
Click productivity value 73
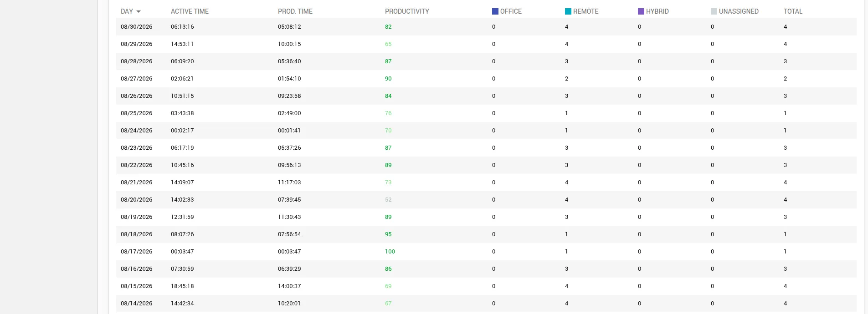[388, 182]
